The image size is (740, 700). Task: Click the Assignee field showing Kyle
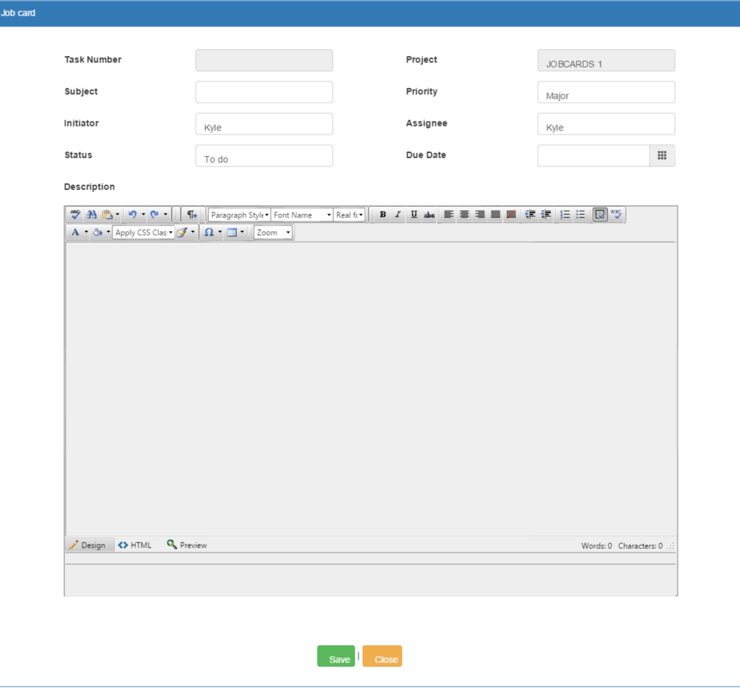pos(606,124)
